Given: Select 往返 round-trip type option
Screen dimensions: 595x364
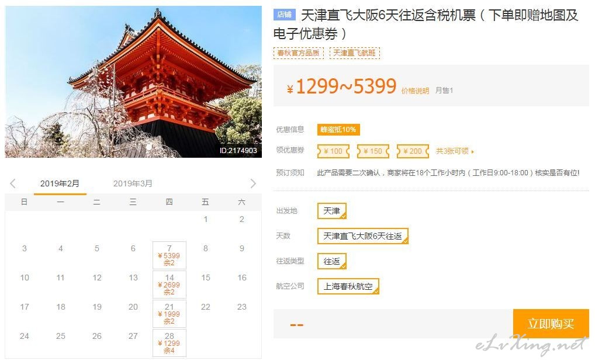Looking at the screenshot, I should click(x=331, y=261).
